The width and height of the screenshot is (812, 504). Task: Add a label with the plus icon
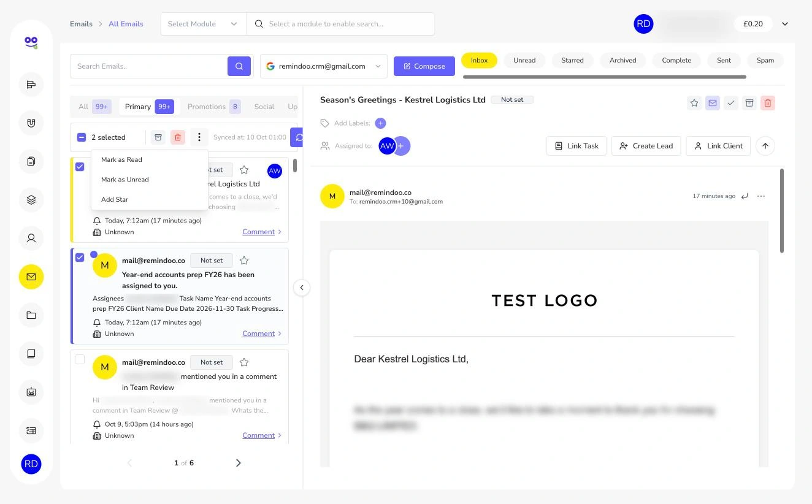click(x=380, y=123)
